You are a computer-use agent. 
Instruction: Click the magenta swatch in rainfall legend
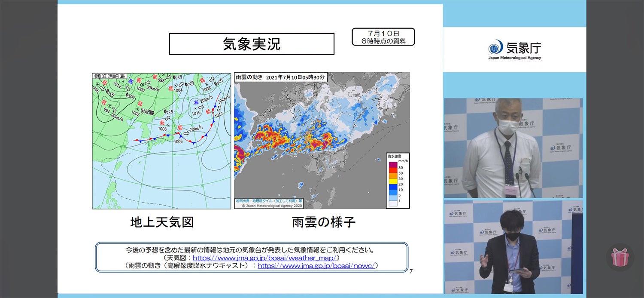393,164
